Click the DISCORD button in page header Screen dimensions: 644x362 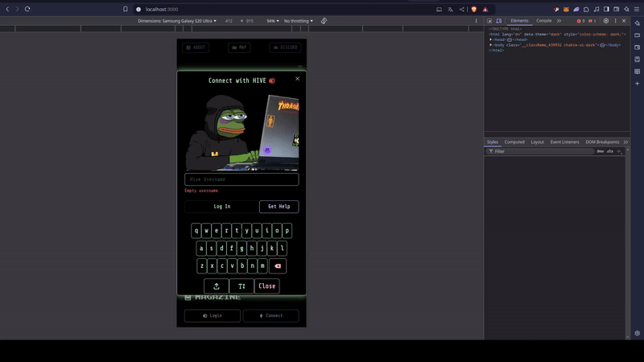(x=285, y=47)
